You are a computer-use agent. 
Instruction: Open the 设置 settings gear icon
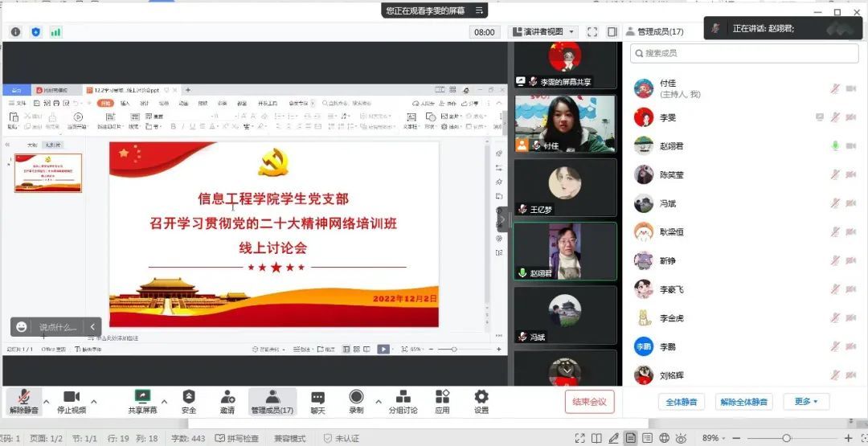point(481,397)
